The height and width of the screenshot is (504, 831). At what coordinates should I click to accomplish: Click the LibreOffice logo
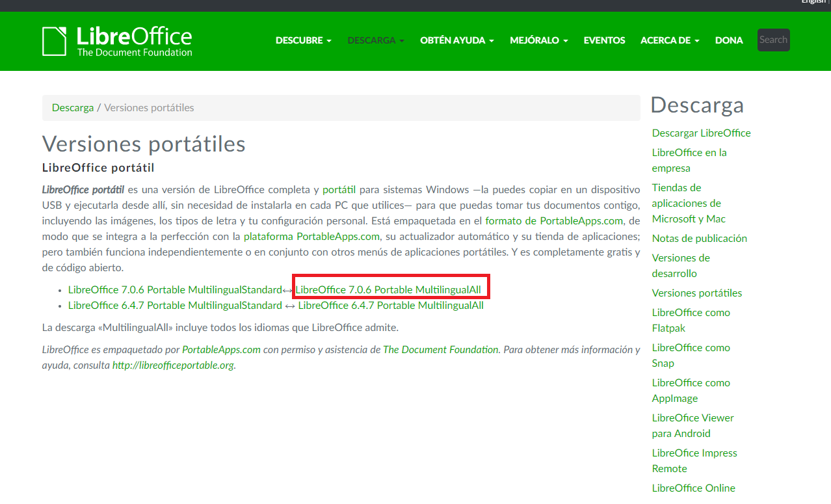tap(116, 40)
